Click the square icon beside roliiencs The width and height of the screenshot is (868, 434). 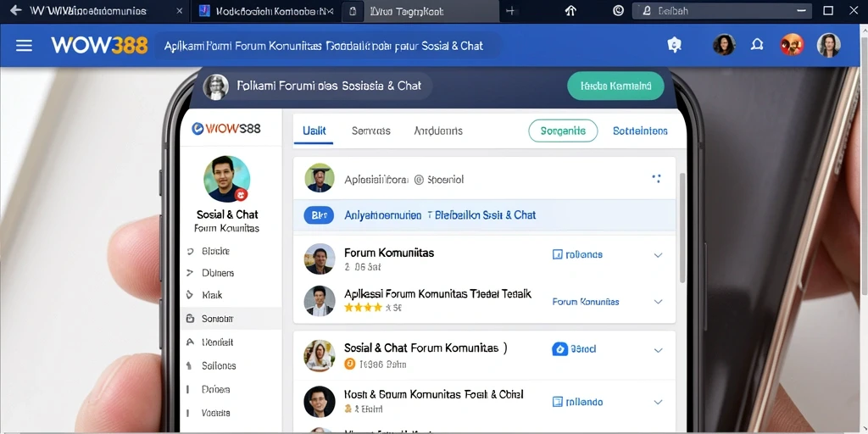558,254
